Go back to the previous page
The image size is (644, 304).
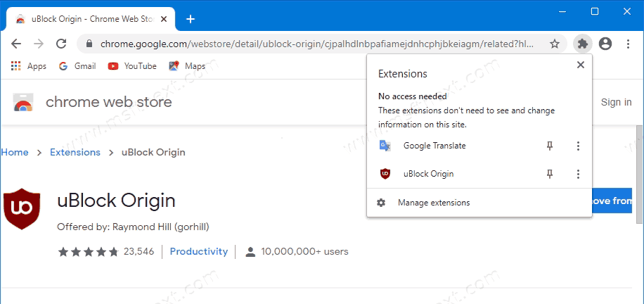point(17,44)
